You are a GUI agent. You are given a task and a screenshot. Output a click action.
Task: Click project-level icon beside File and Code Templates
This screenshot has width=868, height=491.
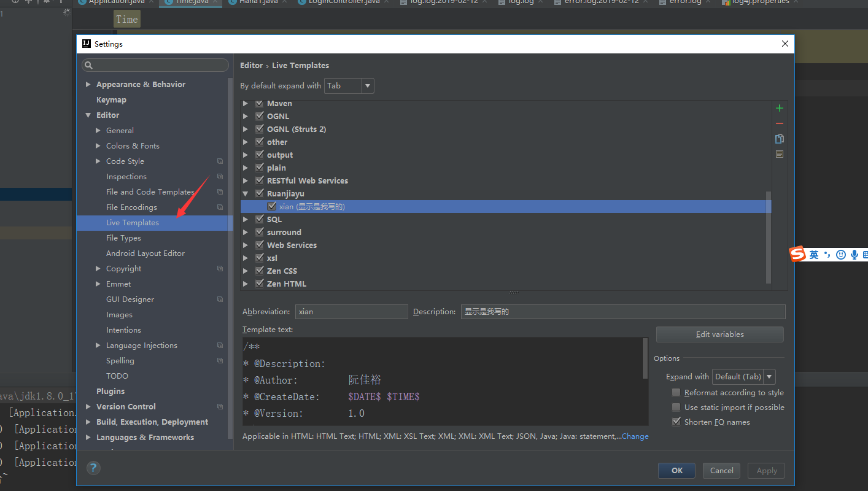click(x=220, y=192)
